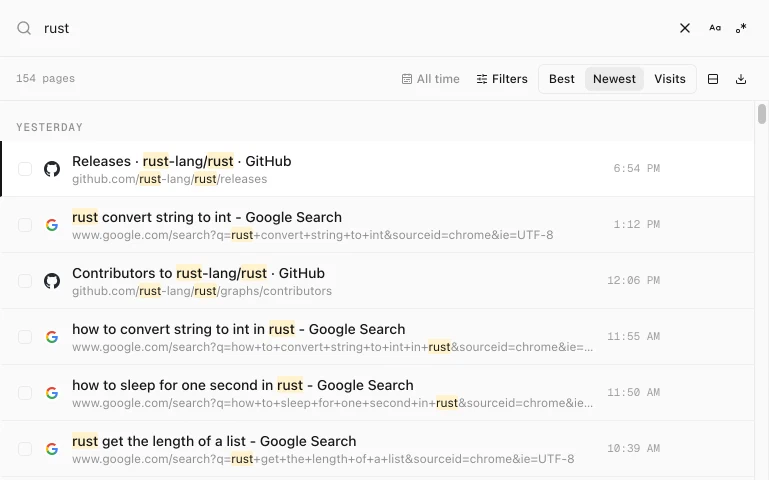This screenshot has width=769, height=480.
Task: Click Google favicon of how to convert row
Action: (x=52, y=336)
